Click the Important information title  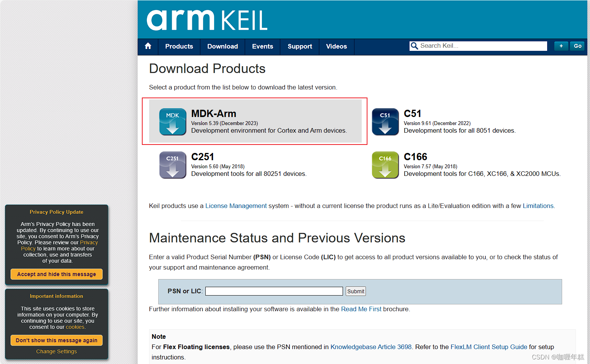pos(57,296)
